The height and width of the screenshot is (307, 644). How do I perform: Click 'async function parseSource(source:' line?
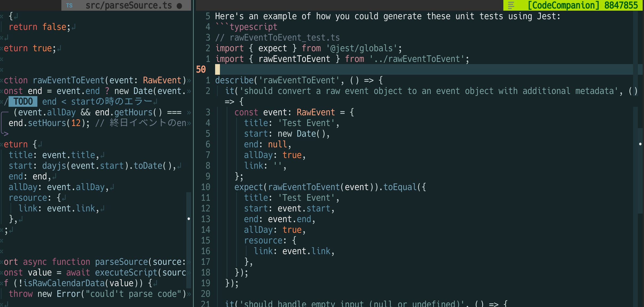(x=104, y=262)
